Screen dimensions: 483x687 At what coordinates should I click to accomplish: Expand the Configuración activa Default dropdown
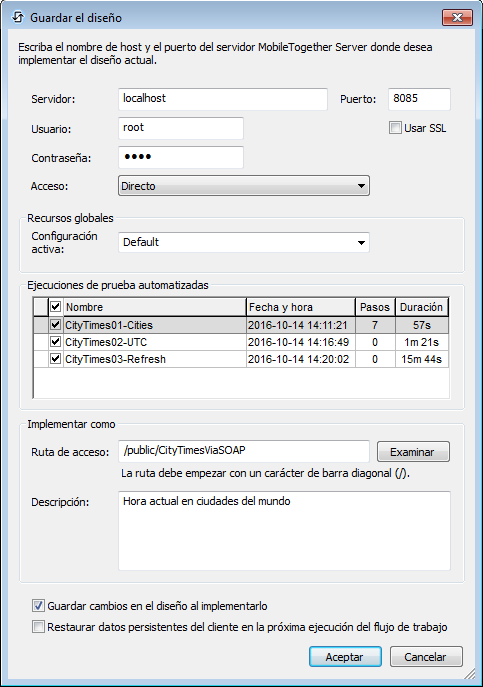244,242
